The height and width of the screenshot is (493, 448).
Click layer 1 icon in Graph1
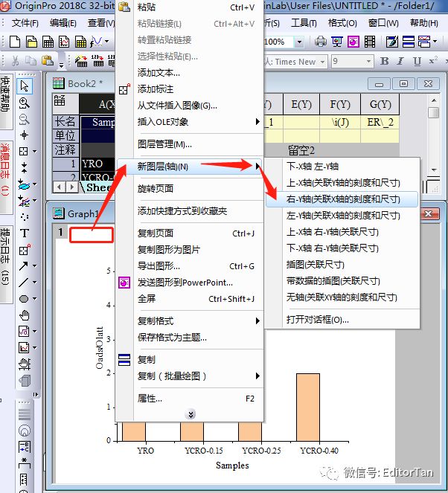tap(60, 232)
